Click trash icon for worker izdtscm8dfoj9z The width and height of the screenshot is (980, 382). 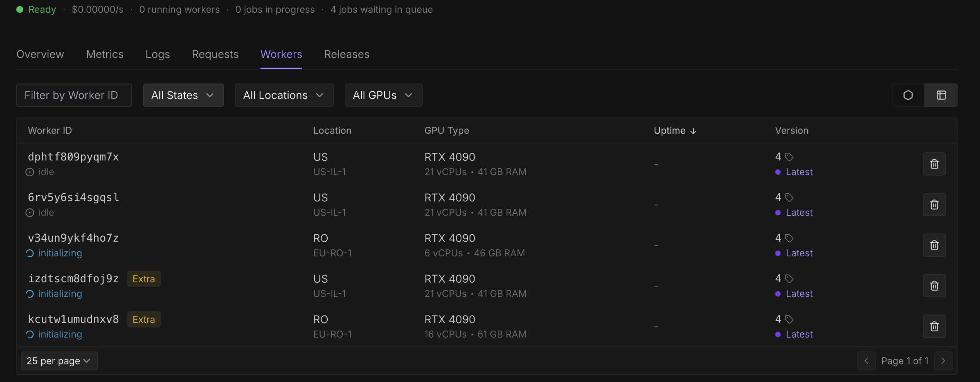(x=934, y=286)
